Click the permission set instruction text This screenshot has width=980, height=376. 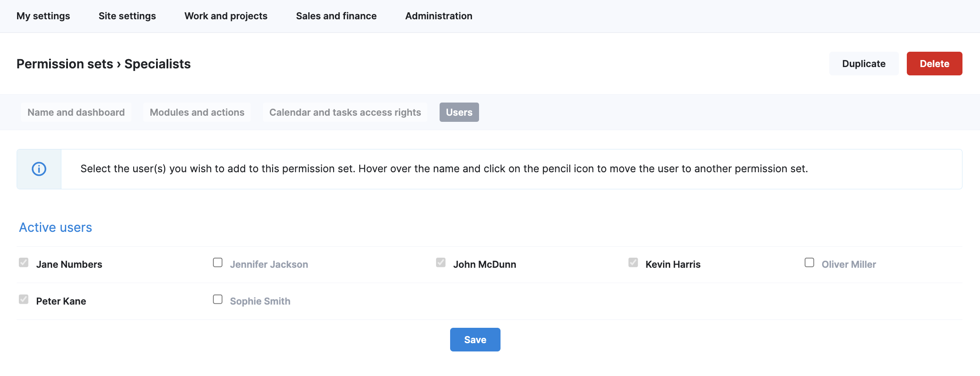click(x=444, y=169)
